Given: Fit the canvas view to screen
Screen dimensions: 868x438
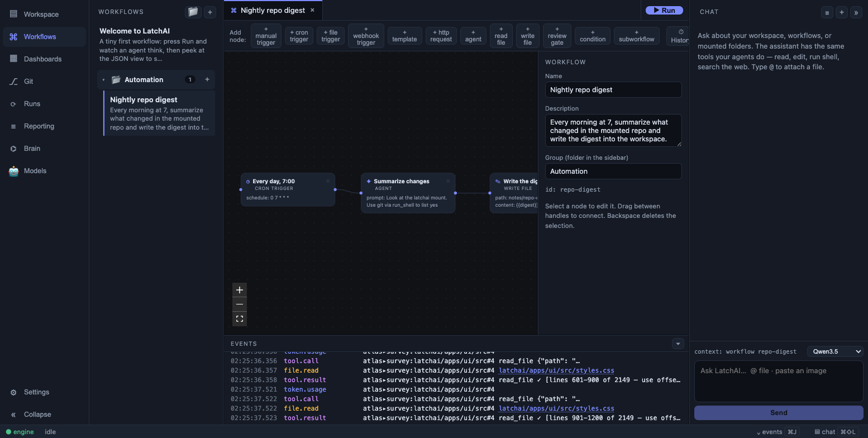Looking at the screenshot, I should click(x=240, y=319).
